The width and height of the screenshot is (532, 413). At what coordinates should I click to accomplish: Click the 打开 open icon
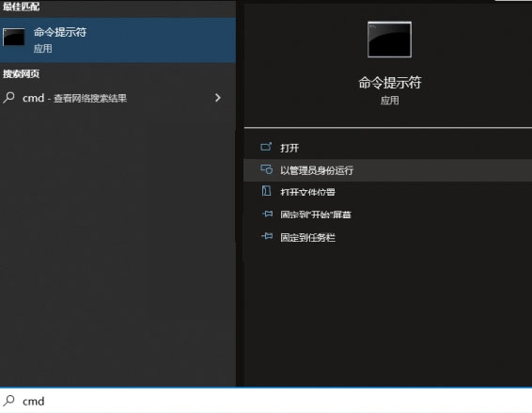tap(266, 147)
